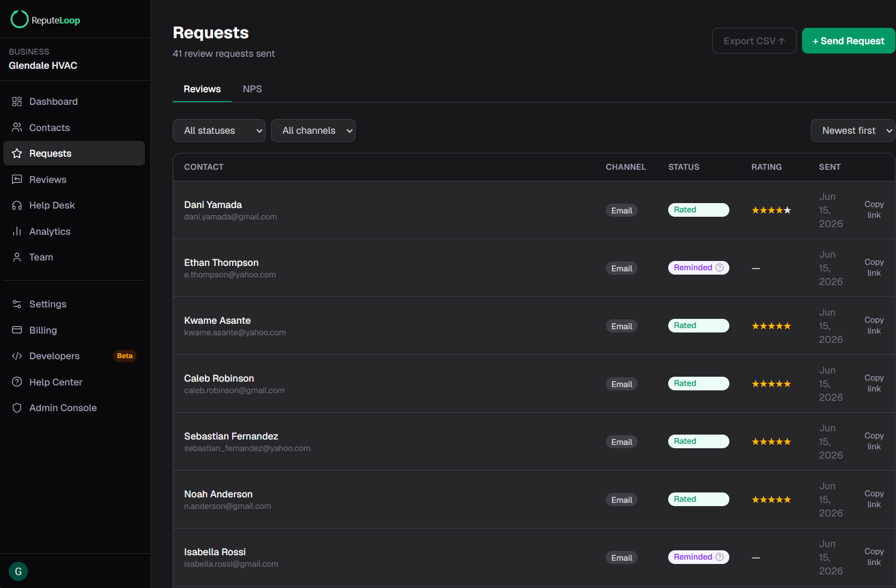Click the name Isabella Rossi

(215, 552)
